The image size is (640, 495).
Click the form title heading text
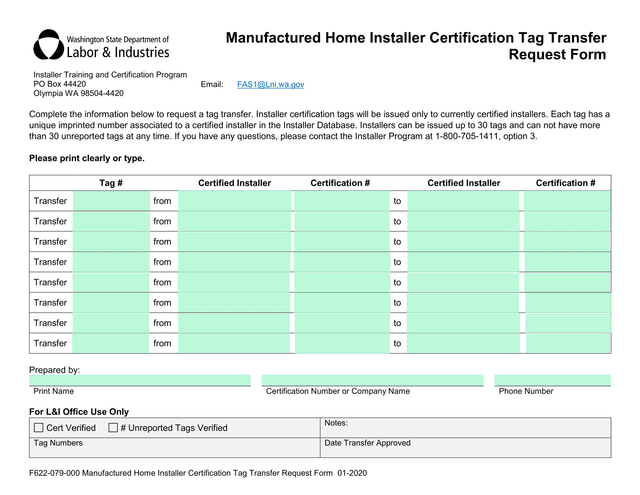tap(415, 47)
